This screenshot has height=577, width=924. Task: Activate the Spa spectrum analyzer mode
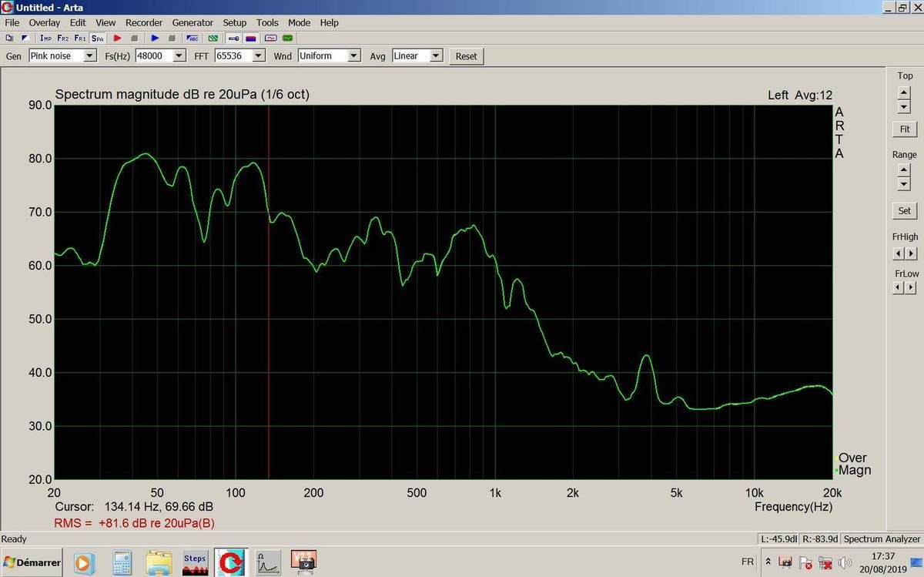coord(97,38)
